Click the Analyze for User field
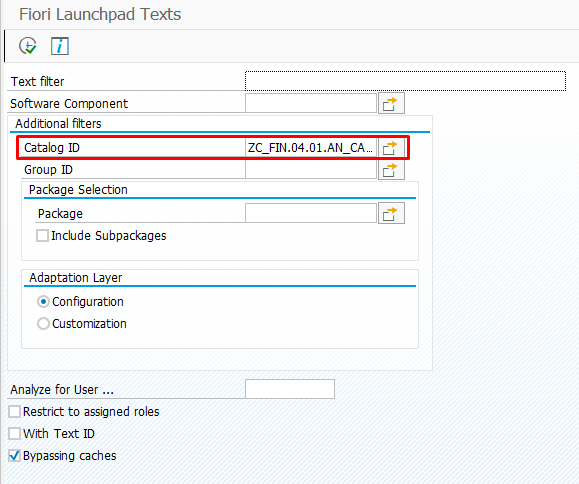 (x=290, y=389)
